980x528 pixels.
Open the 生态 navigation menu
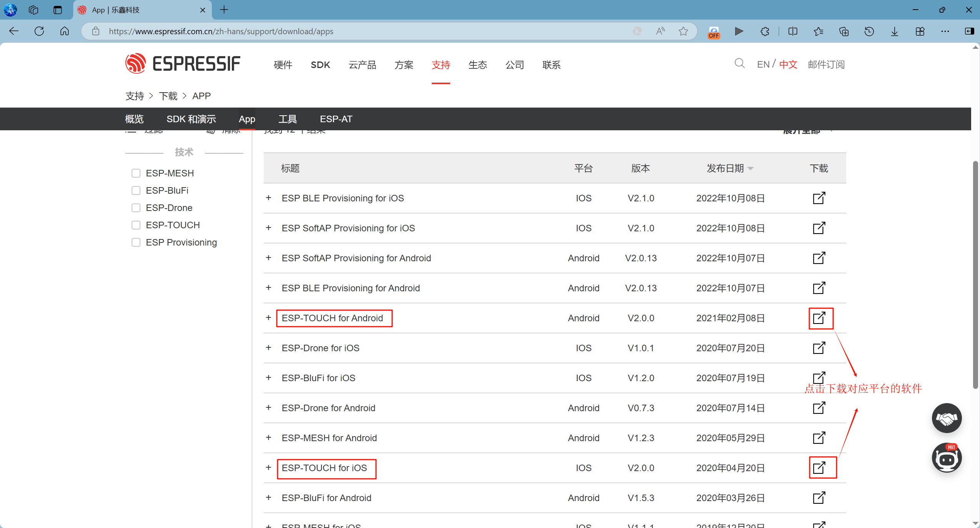[x=478, y=65]
